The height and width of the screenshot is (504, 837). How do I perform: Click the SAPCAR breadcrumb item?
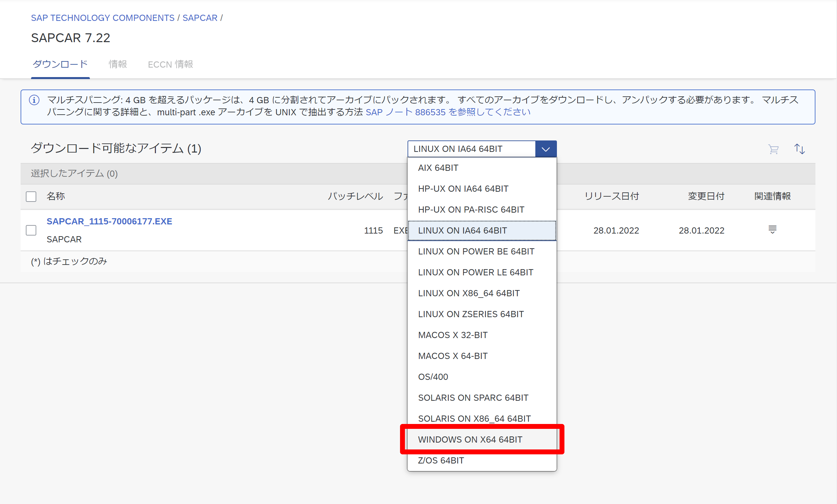coord(200,18)
